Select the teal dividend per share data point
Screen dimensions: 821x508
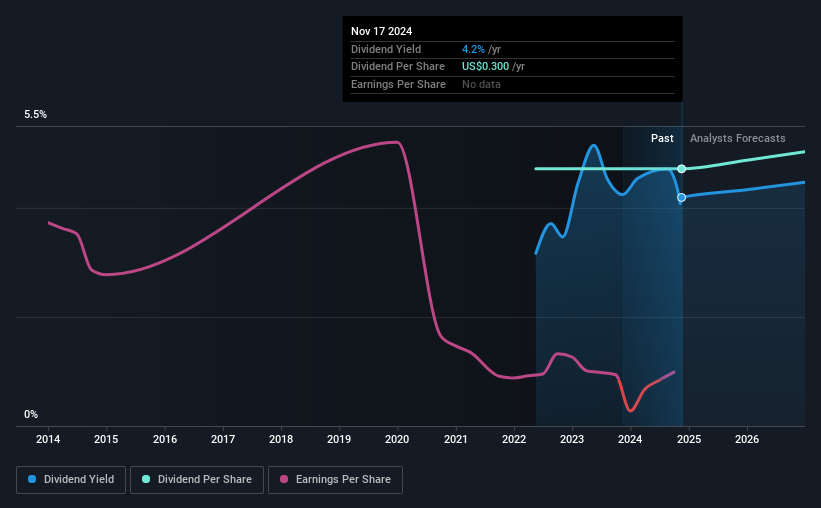(x=681, y=169)
